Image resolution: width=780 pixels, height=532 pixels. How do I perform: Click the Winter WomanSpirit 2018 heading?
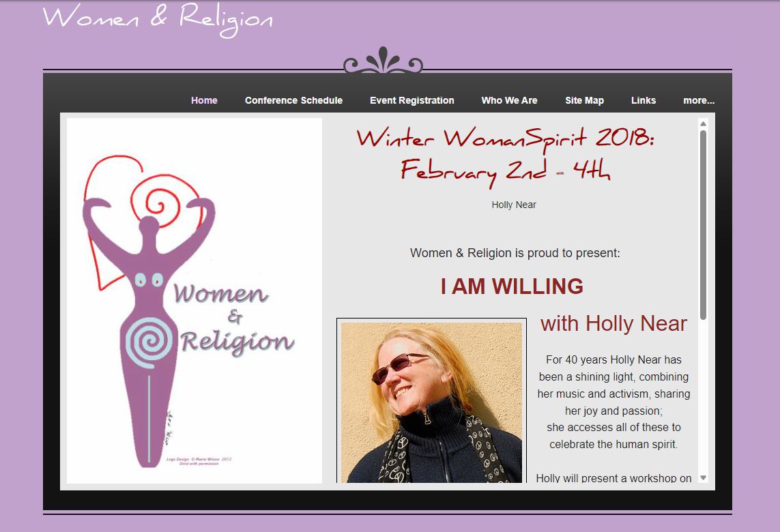pos(506,156)
